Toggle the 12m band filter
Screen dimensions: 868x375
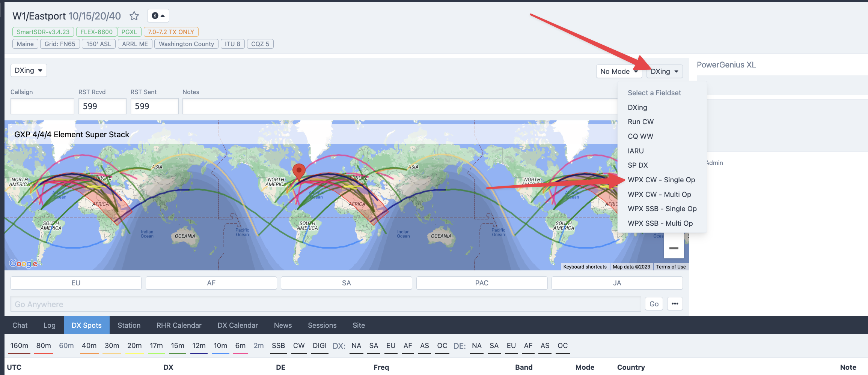tap(199, 346)
